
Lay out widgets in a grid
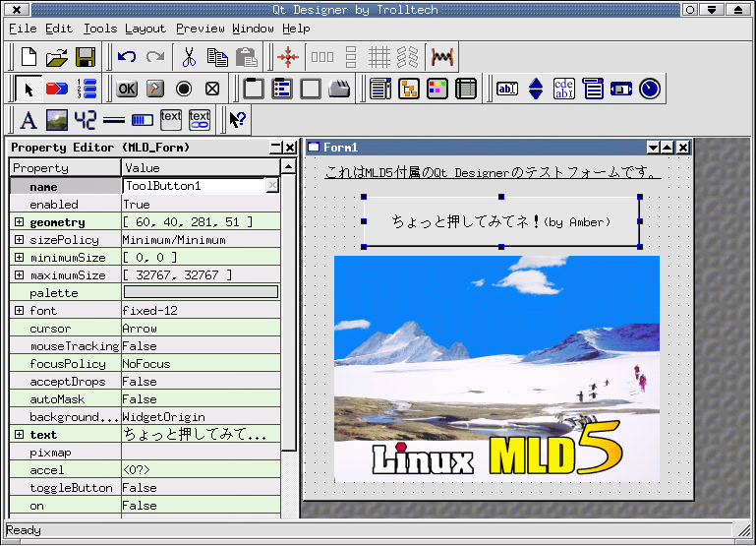(379, 57)
